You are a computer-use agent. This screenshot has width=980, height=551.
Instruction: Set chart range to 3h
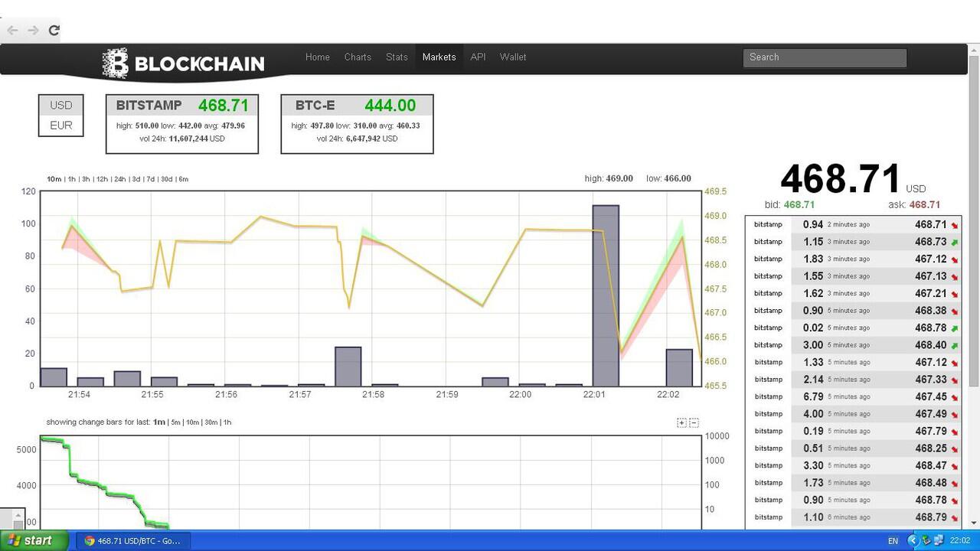(87, 179)
